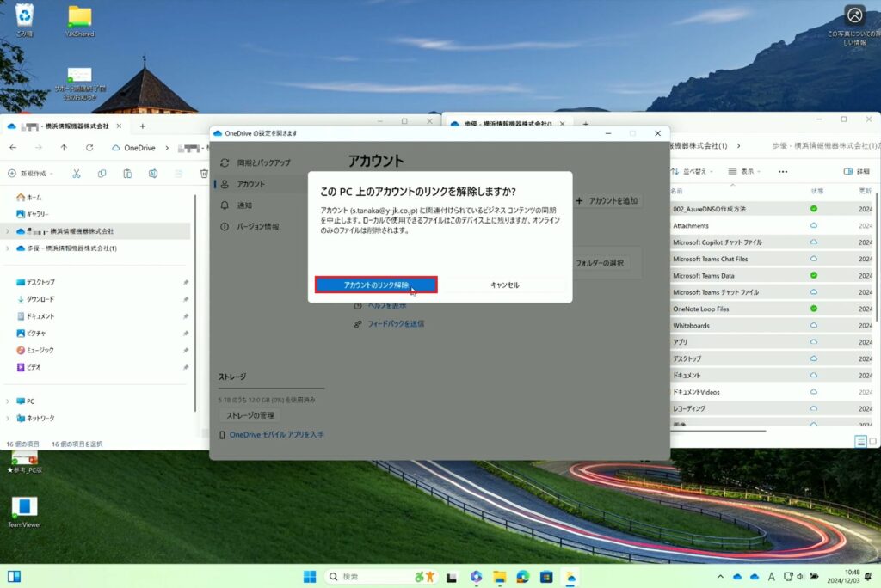Toggle 詳細 pane in right Explorer
Viewport: 881px width, 588px height.
coord(856,171)
